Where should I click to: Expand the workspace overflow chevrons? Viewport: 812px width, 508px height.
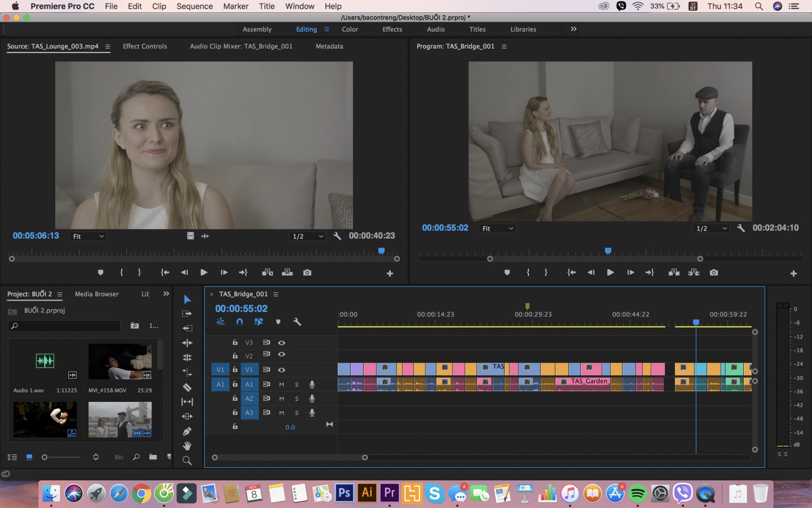tap(574, 29)
